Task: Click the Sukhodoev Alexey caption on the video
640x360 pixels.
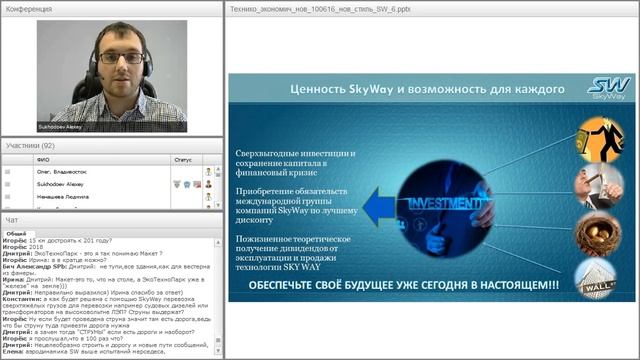Action: (x=60, y=127)
